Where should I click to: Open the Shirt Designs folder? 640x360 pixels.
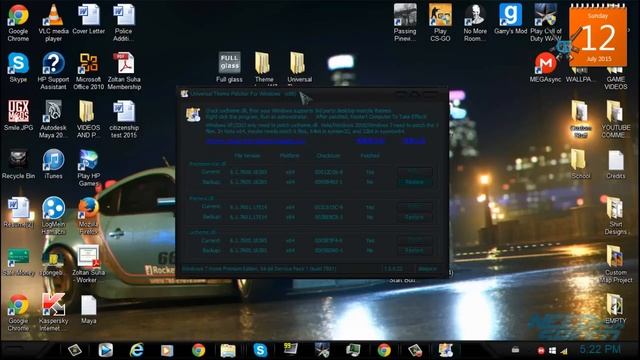click(616, 216)
